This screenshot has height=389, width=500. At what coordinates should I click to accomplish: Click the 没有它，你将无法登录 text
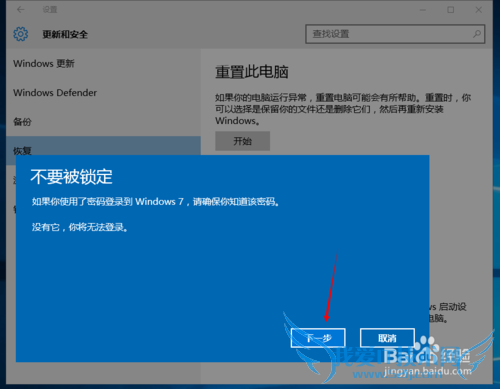click(x=80, y=227)
